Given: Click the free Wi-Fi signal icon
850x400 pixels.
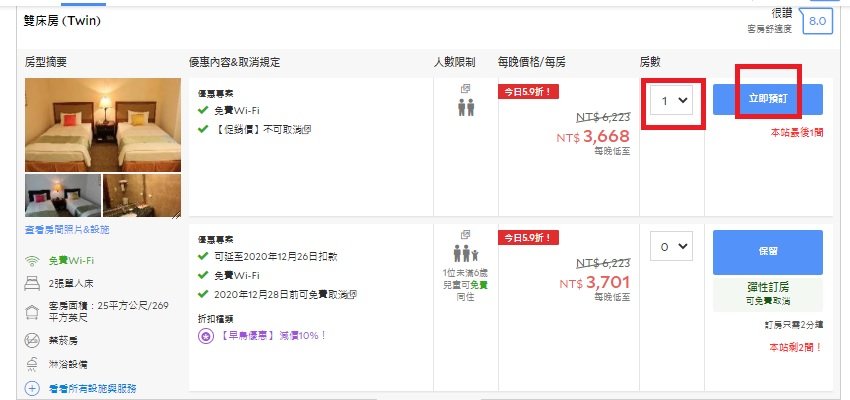Looking at the screenshot, I should pos(32,261).
